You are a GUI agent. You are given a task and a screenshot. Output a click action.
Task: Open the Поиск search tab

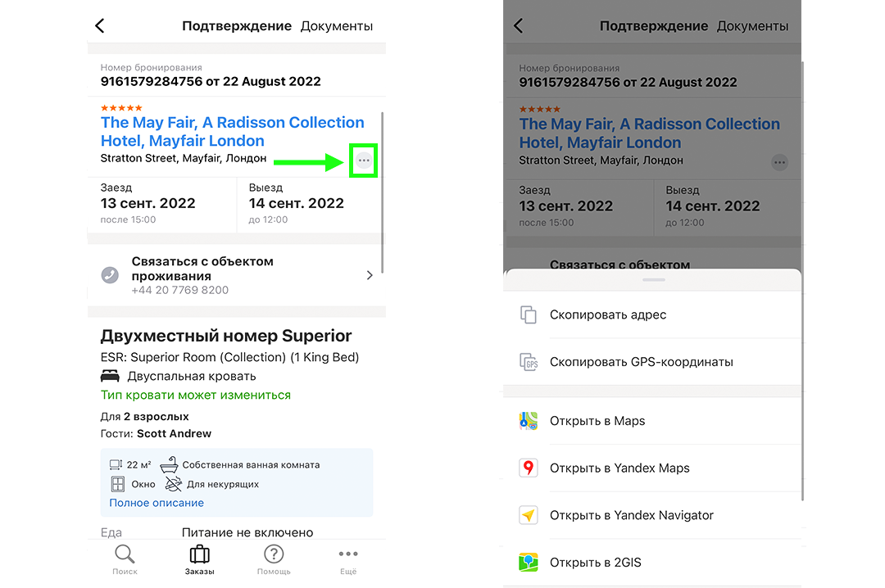click(x=125, y=559)
